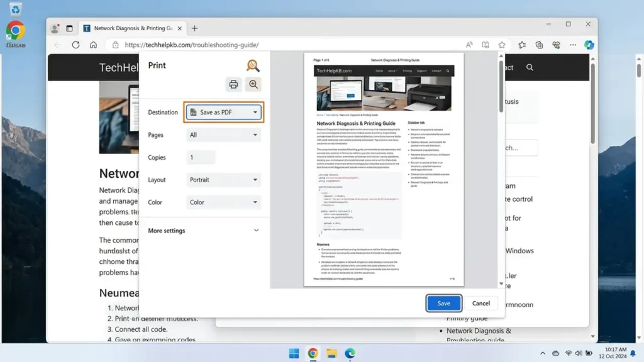The height and width of the screenshot is (362, 644).
Task: Click the browser back arrow
Action: pyautogui.click(x=57, y=45)
